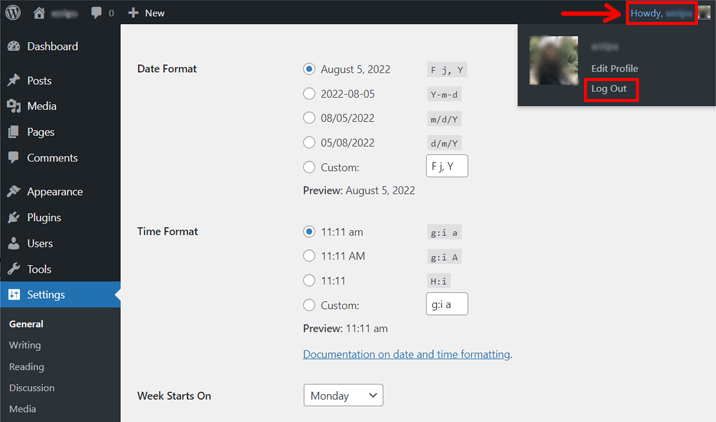Viewport: 716px width, 422px height.
Task: Select date format 2022-08-05
Action: pos(309,94)
